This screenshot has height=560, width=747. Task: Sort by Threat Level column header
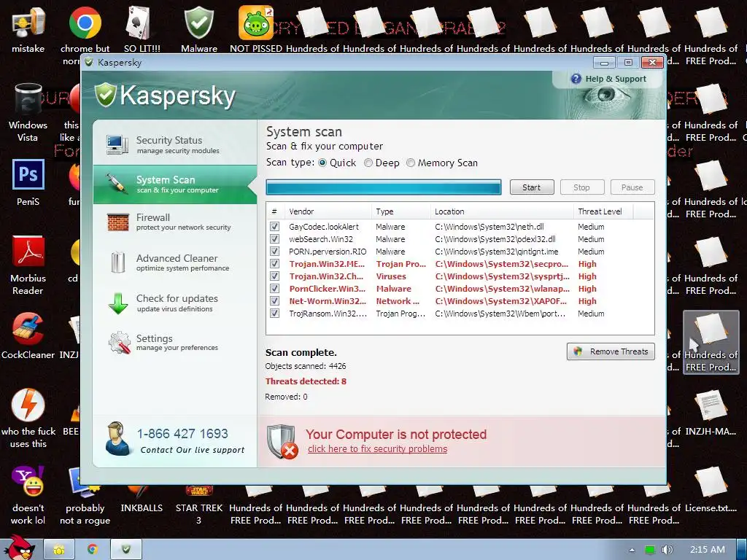point(603,211)
